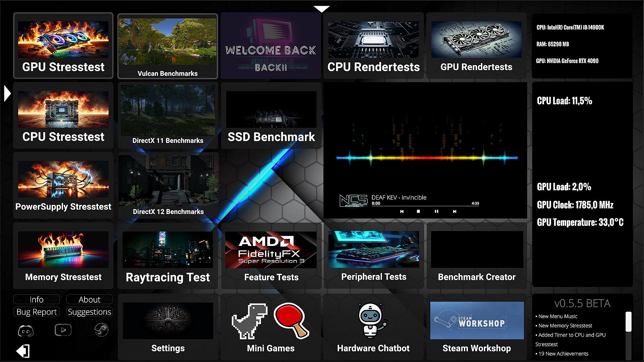Pause the DEAF KEV track
Screen dimensions: 644x362
click(436, 211)
